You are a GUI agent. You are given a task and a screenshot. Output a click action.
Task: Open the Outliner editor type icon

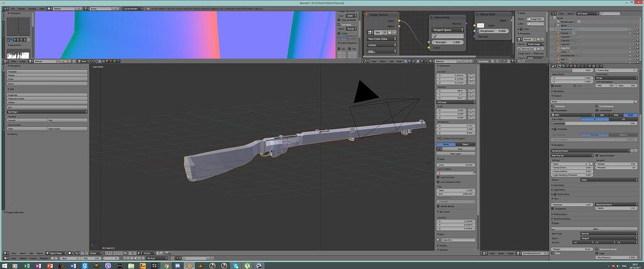(x=553, y=14)
